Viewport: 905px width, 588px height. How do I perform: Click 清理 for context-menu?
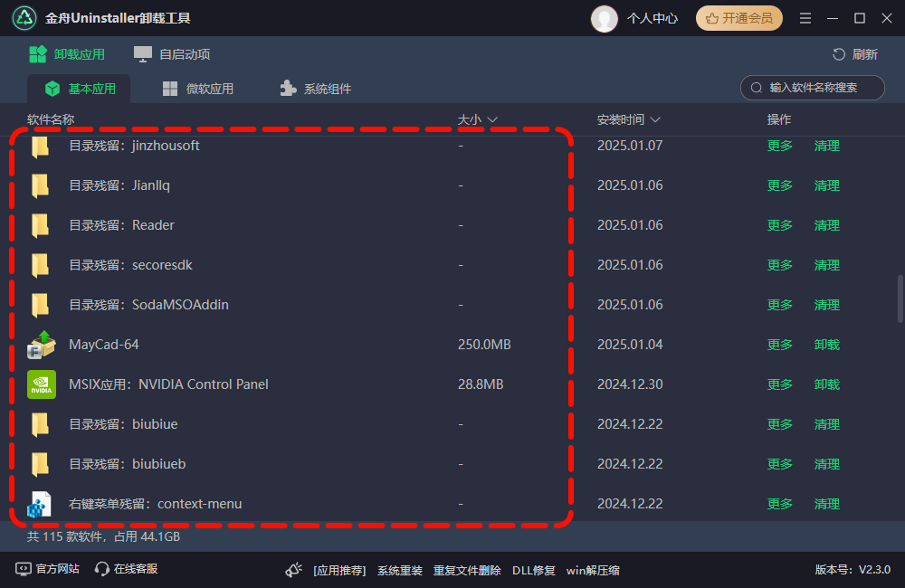pyautogui.click(x=827, y=504)
